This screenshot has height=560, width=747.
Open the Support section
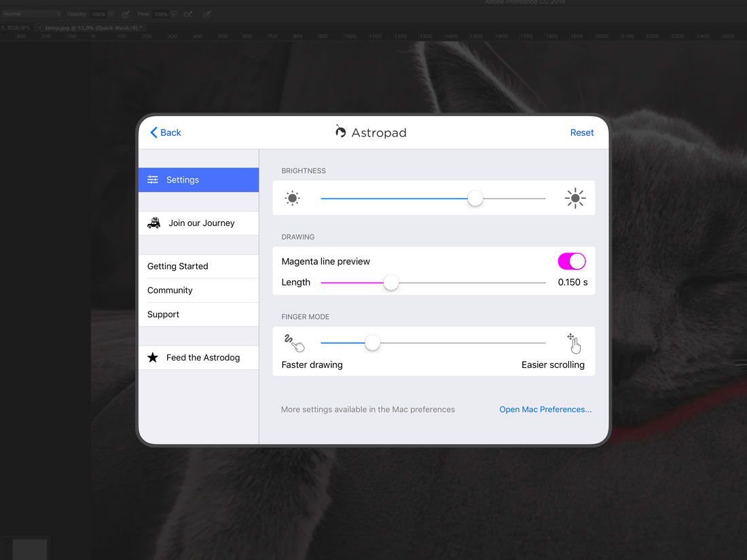click(199, 314)
